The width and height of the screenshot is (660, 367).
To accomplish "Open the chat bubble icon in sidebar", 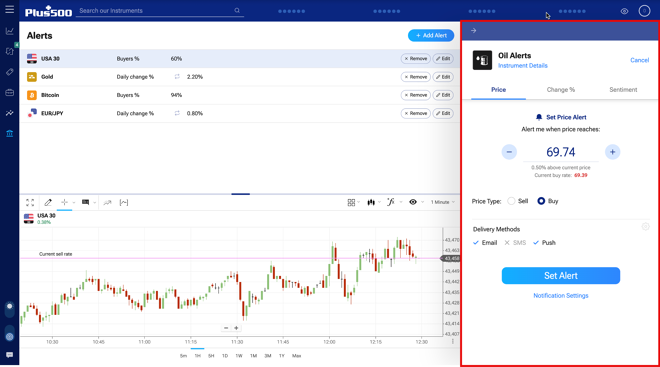I will (x=9, y=355).
